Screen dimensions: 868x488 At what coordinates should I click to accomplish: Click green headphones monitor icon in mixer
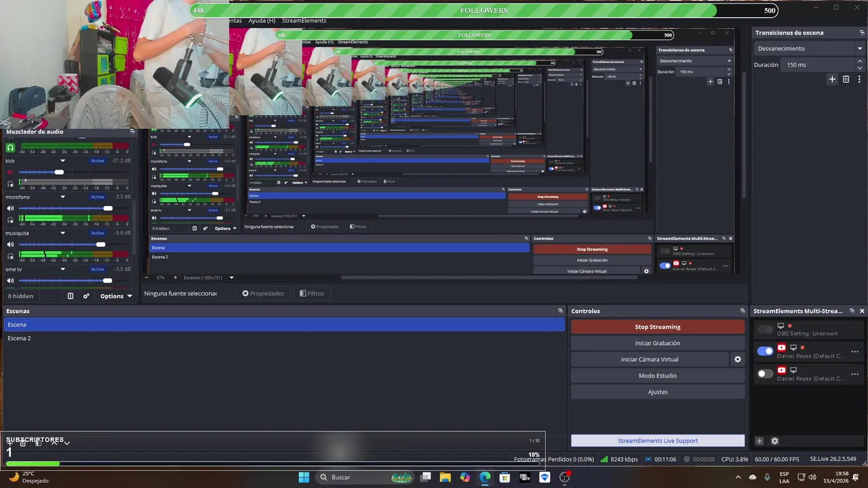point(10,147)
